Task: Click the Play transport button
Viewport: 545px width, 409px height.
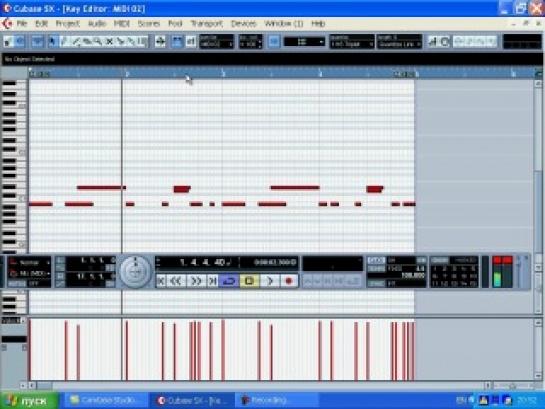Action: pos(269,281)
